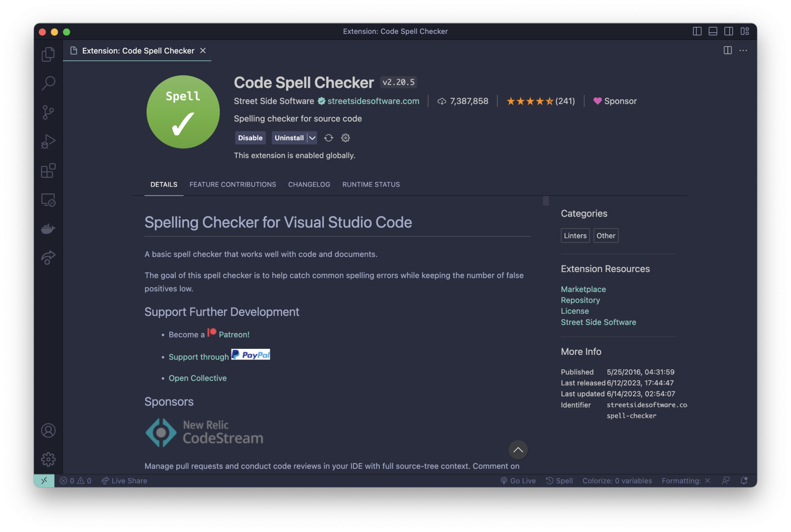Open the Accounts menu icon
Image resolution: width=791 pixels, height=532 pixels.
click(48, 430)
